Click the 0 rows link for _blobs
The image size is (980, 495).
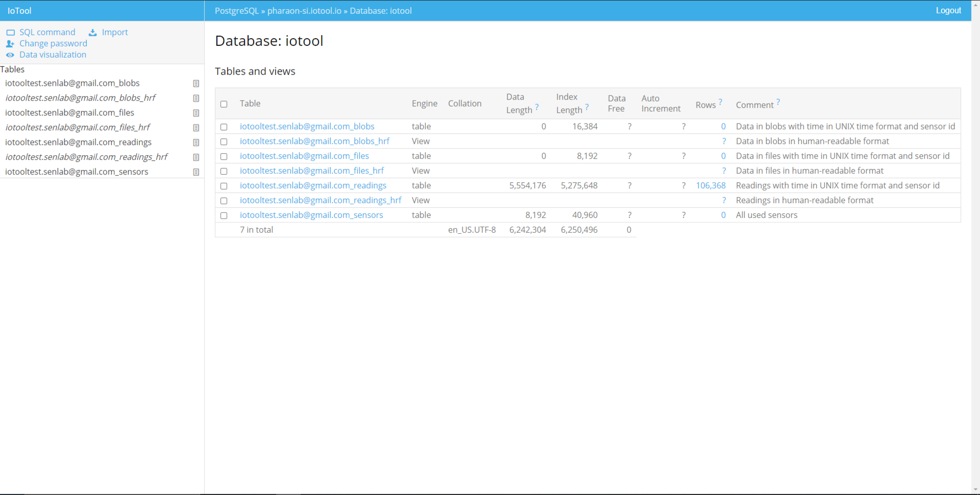(x=723, y=127)
